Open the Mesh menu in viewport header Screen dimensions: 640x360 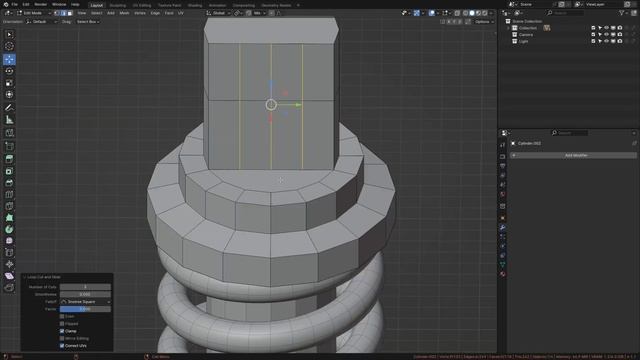124,13
